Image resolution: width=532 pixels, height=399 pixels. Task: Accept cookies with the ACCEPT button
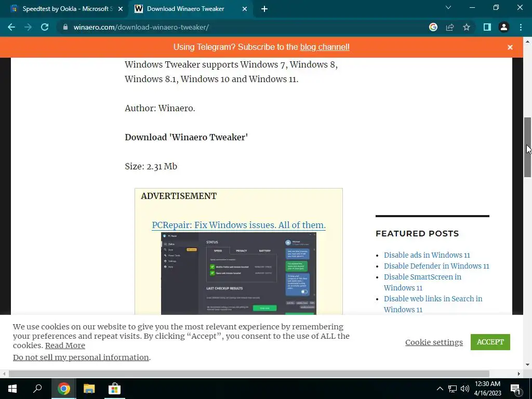pyautogui.click(x=490, y=342)
